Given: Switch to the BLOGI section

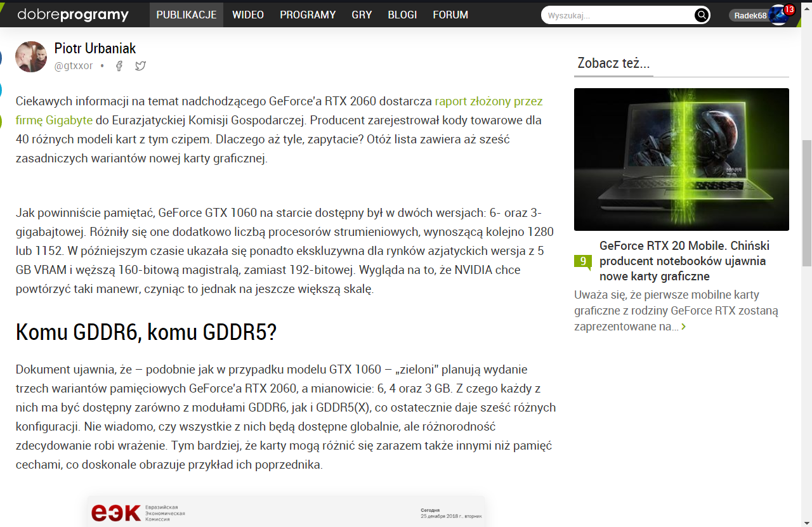Looking at the screenshot, I should (402, 15).
